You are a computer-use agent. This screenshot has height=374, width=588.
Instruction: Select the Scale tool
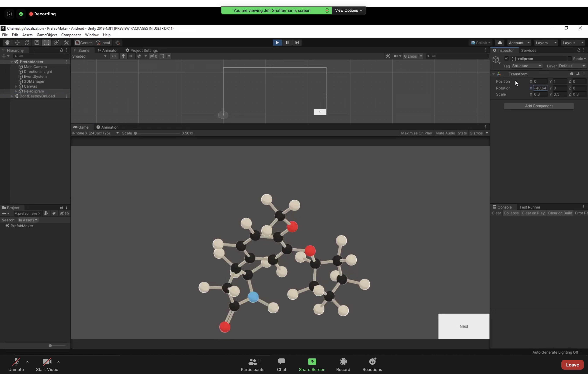37,43
